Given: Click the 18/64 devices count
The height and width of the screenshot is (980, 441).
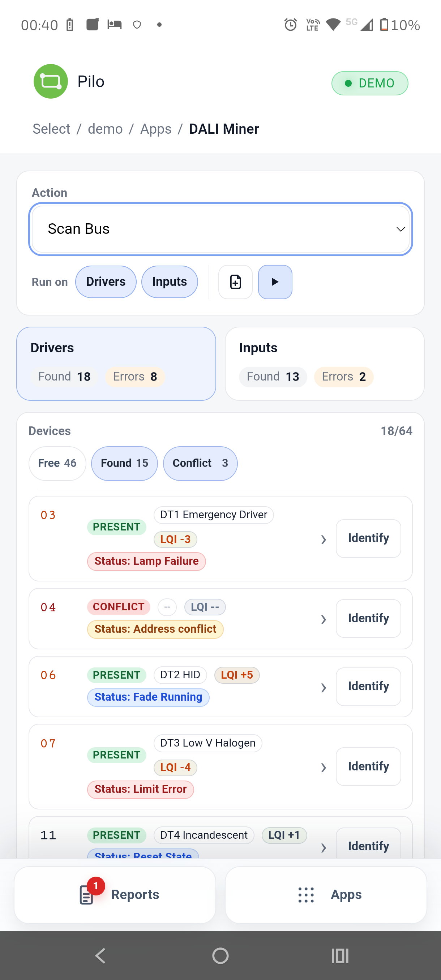Looking at the screenshot, I should tap(397, 431).
